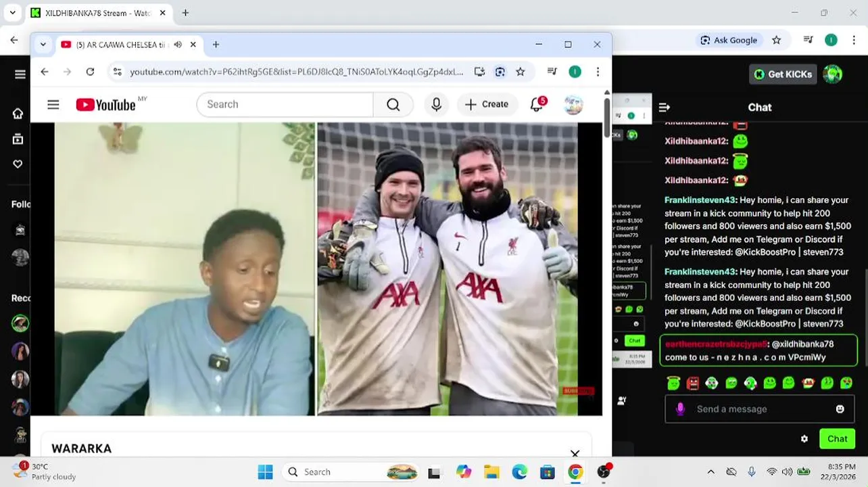Open the YouTube Create button

(487, 104)
